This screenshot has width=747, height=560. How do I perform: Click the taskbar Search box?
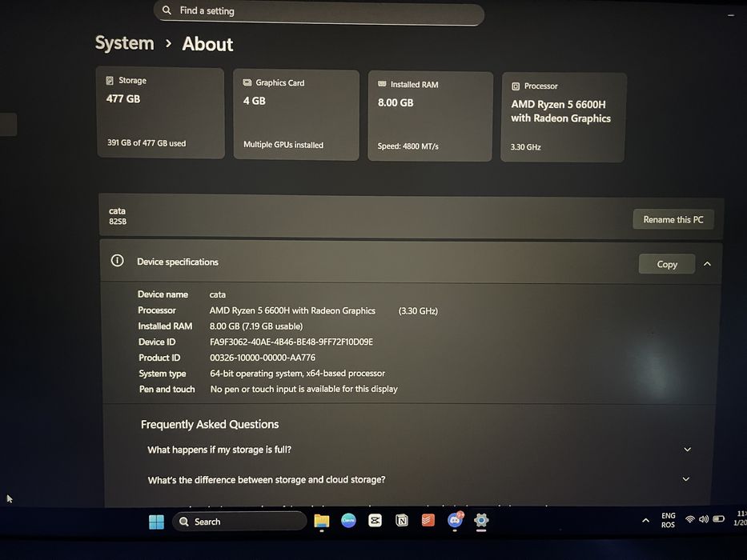point(239,522)
